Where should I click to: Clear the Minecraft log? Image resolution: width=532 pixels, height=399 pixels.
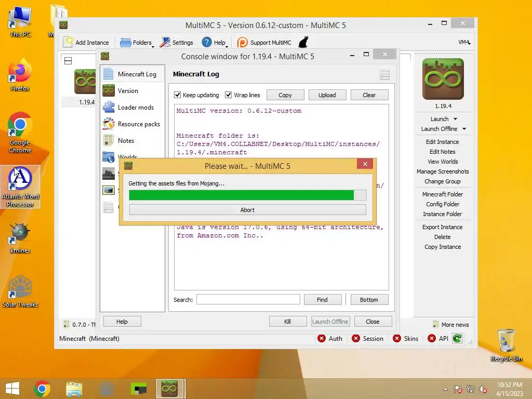click(x=369, y=95)
